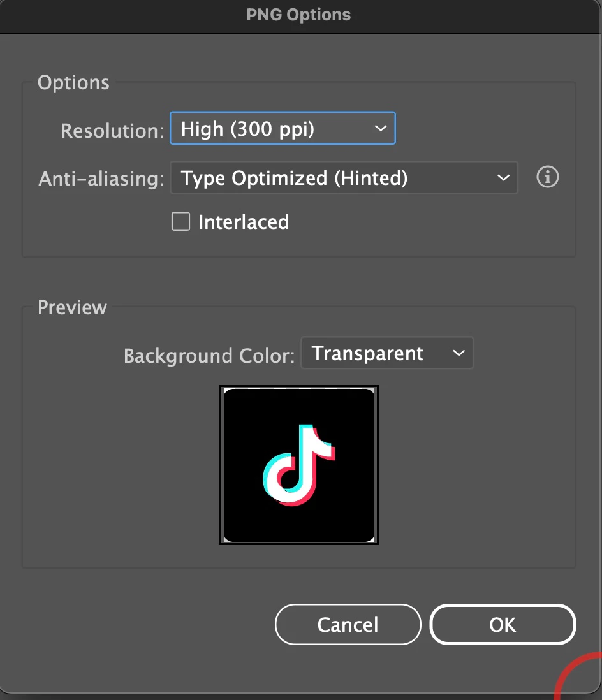Click the Options section heading
602x700 pixels.
coord(73,83)
